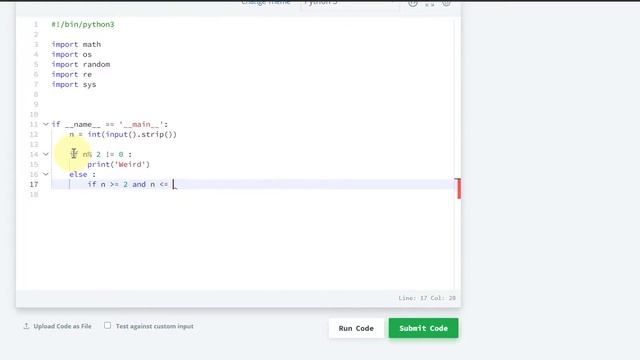Click the print('Weird') statement
The image size is (640, 360).
point(118,164)
